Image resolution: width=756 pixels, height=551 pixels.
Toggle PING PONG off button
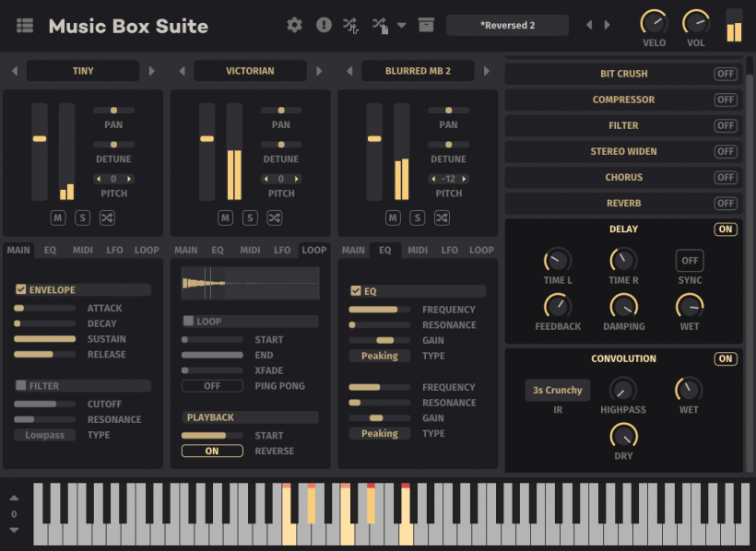click(x=212, y=386)
